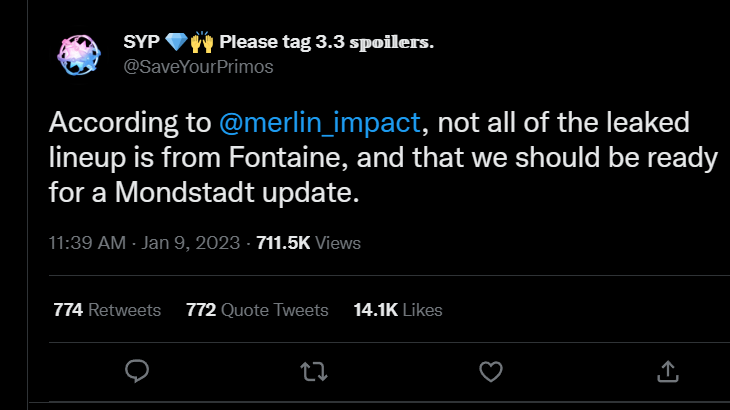Reply to the tweet via the speech bubble icon
The width and height of the screenshot is (730, 410).
[x=137, y=372]
